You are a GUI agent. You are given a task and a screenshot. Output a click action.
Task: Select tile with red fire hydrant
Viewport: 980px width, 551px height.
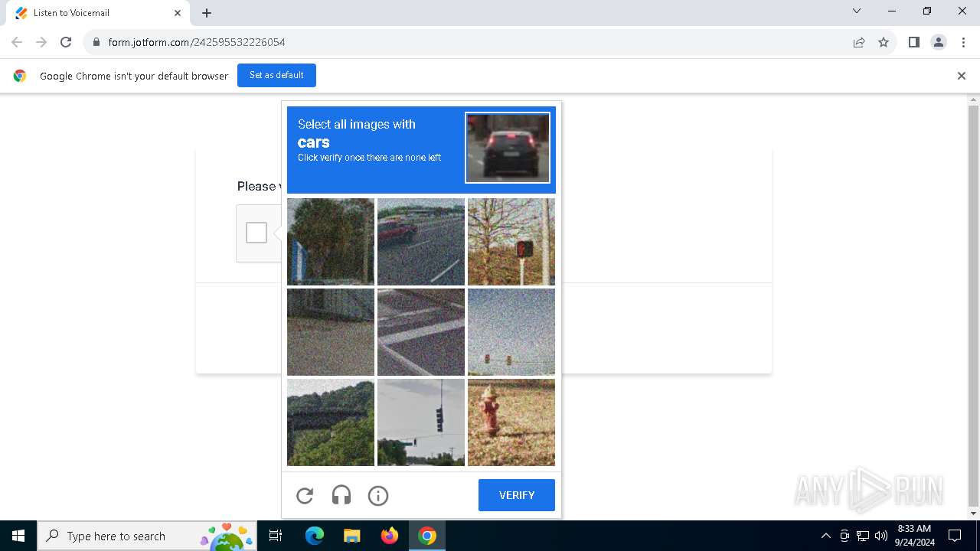click(x=511, y=422)
